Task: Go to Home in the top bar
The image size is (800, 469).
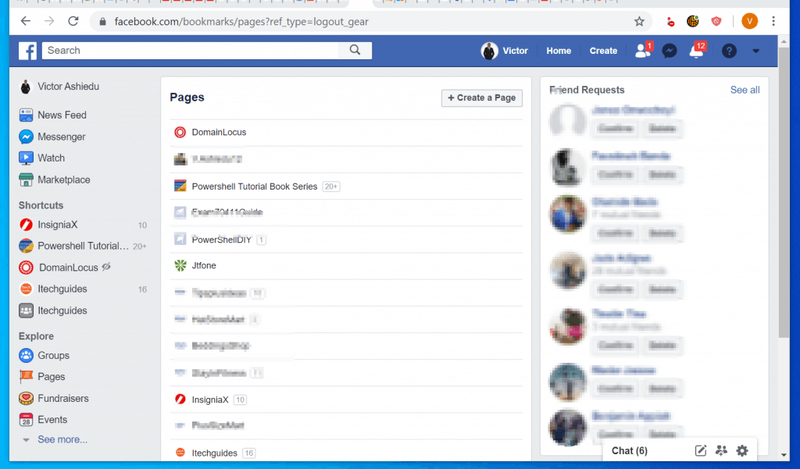Action: 559,51
